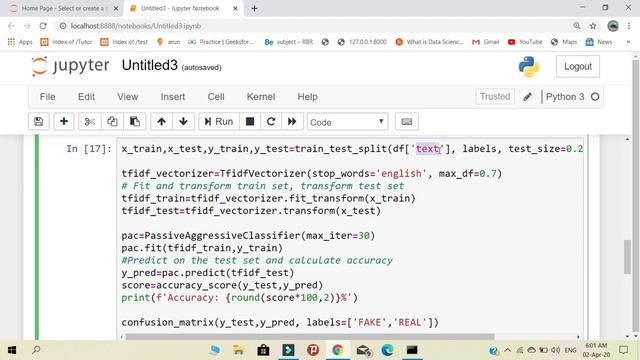
Task: Open the News bookmark
Action: [x=599, y=42]
